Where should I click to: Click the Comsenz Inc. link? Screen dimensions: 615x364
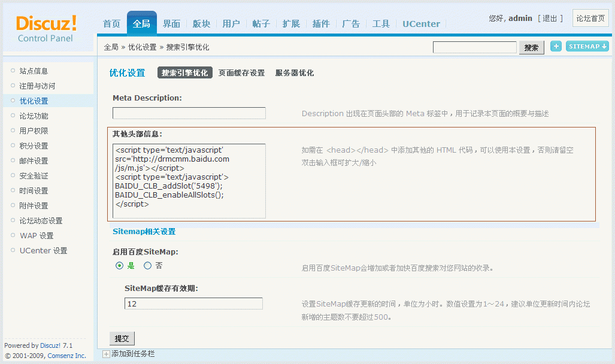point(66,356)
